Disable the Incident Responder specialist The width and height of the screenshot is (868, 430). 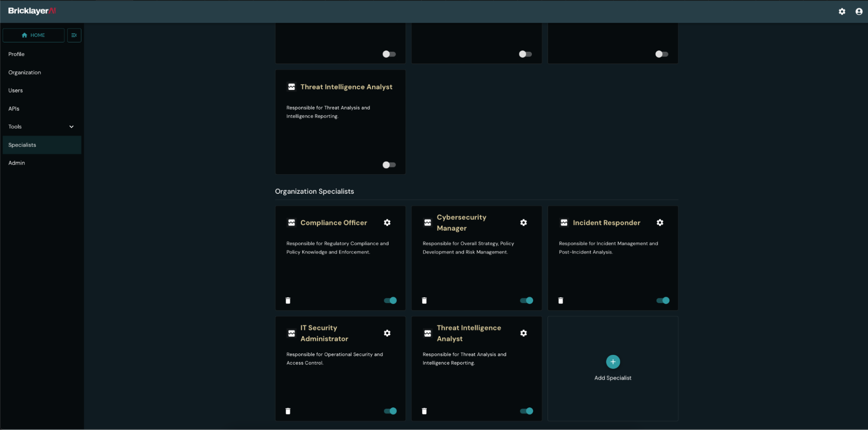pyautogui.click(x=663, y=300)
